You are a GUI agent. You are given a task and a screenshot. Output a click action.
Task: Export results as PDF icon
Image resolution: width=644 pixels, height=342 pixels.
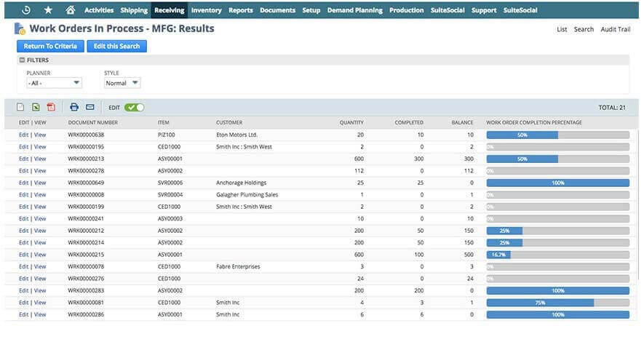click(x=51, y=107)
